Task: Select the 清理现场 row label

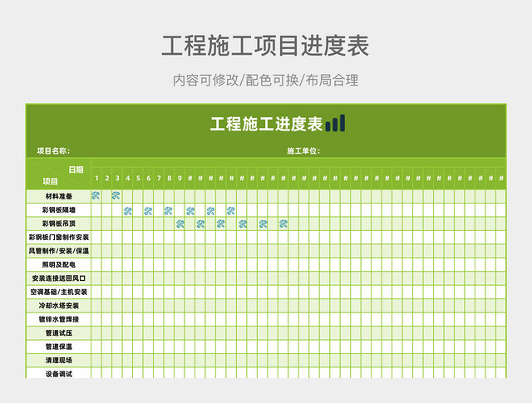Action: pos(59,361)
